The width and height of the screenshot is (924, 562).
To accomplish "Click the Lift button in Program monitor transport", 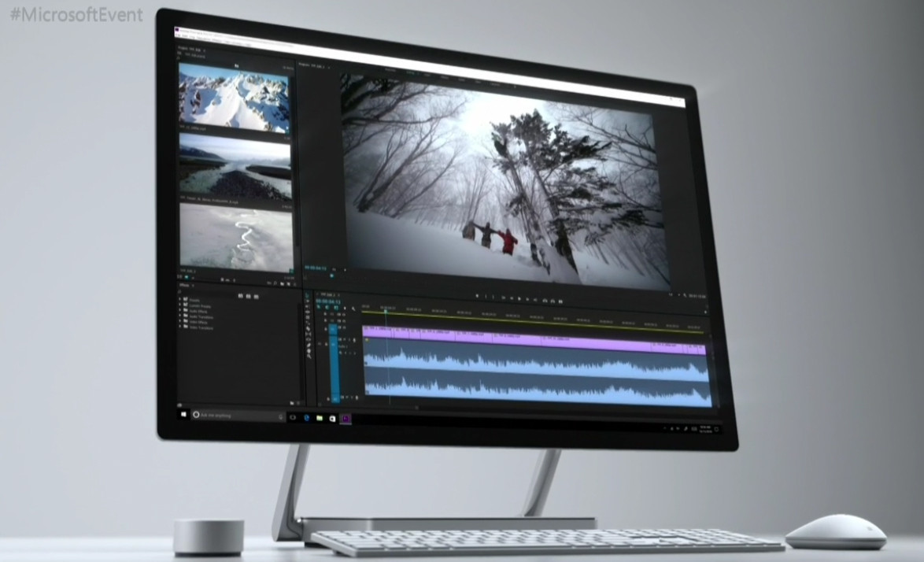I will click(x=545, y=301).
